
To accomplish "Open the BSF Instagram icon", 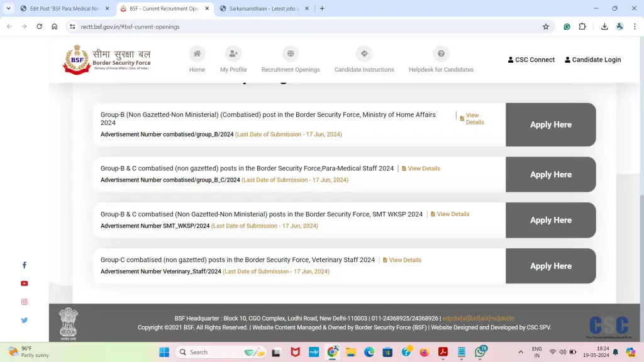I will coord(25,302).
